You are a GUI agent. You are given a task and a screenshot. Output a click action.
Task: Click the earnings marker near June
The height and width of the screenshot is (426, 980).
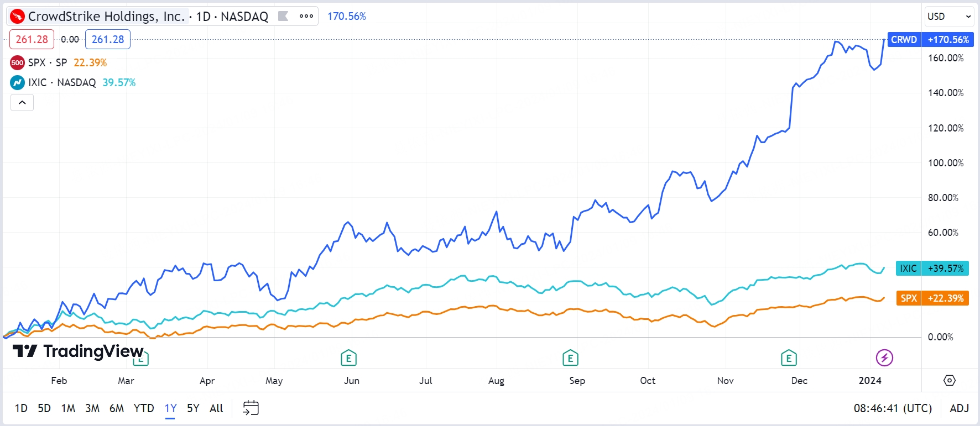click(348, 359)
